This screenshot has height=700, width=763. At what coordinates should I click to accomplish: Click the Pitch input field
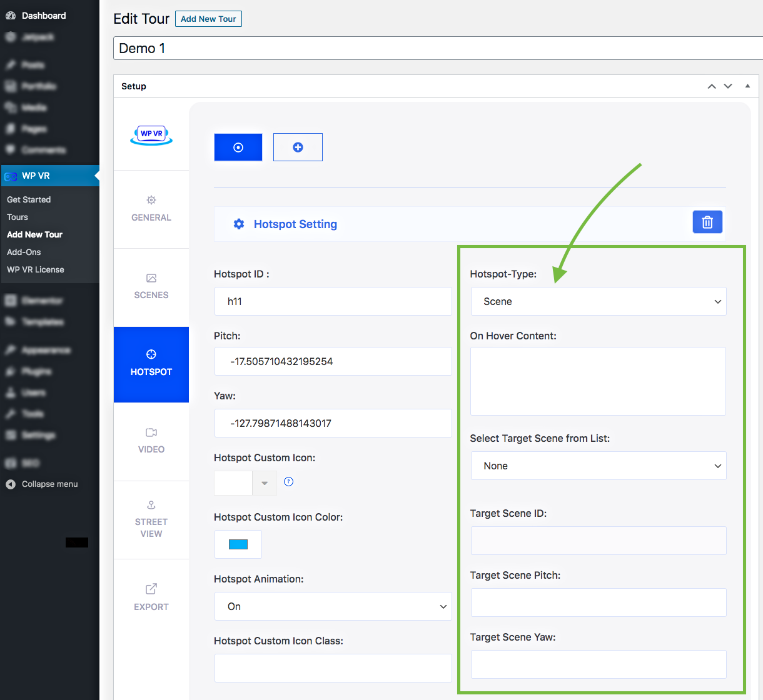tap(333, 361)
